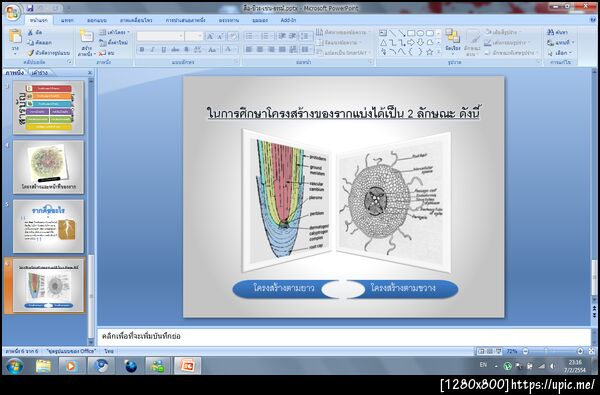
Task: Toggle text shadow formatting
Action: click(x=187, y=49)
